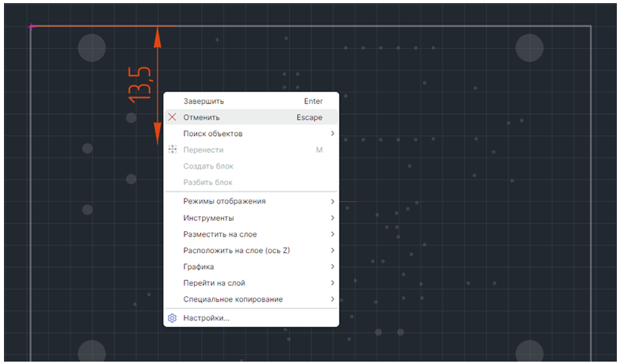This screenshot has height=364, width=620.
Task: Open Режимы отображения submenu
Action: (251, 201)
